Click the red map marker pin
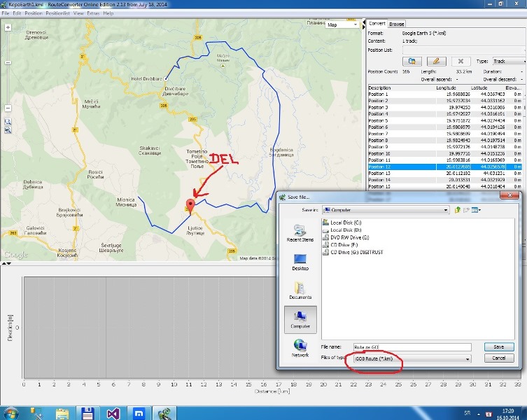 pos(189,205)
